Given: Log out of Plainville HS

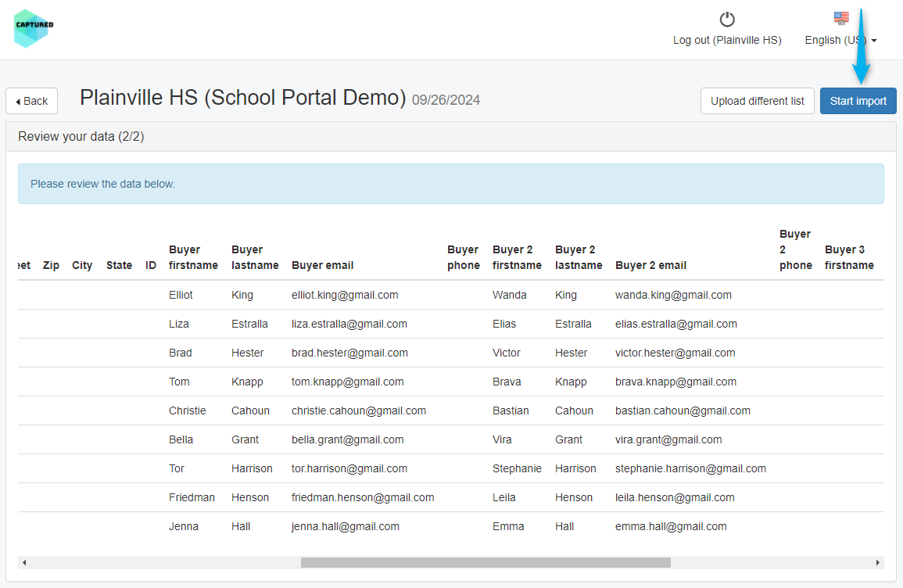Looking at the screenshot, I should point(727,40).
